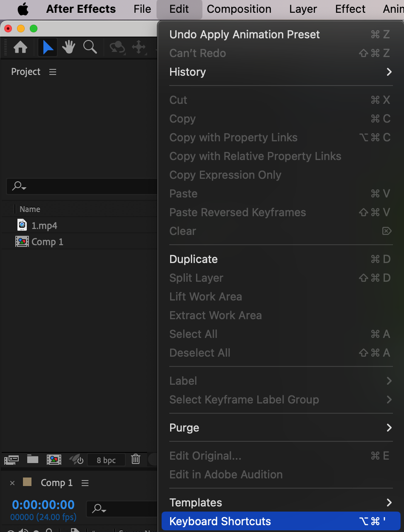The height and width of the screenshot is (532, 404).
Task: Select the Hand tool
Action: pos(68,47)
